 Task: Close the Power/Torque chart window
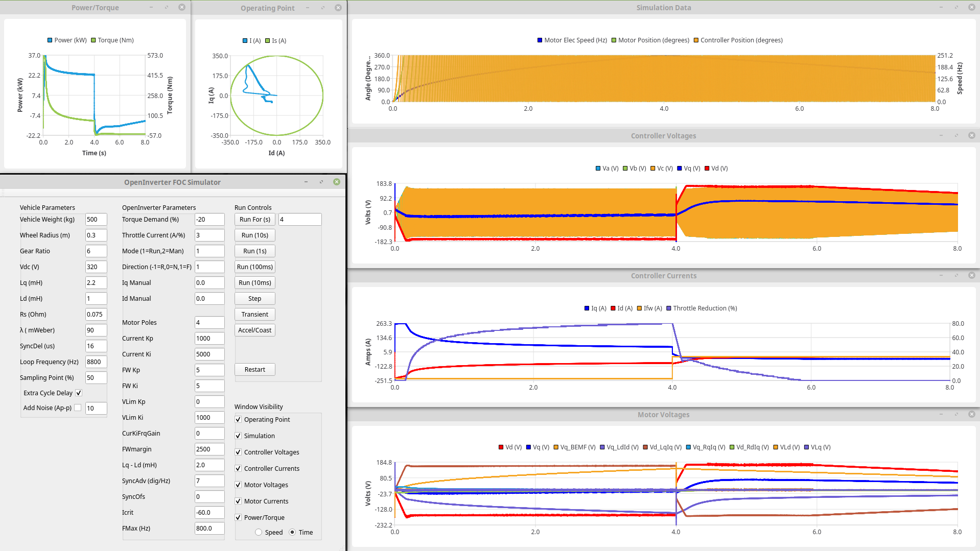182,8
